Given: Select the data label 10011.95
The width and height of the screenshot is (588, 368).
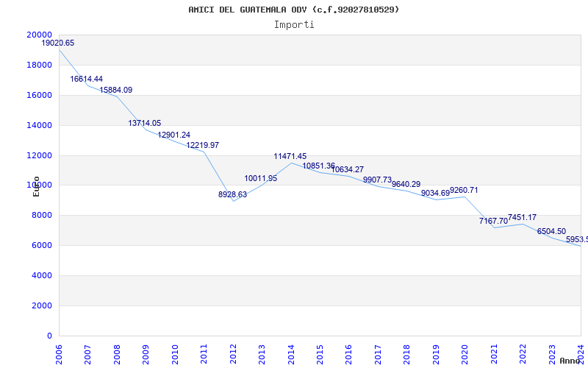Looking at the screenshot, I should click(261, 179).
